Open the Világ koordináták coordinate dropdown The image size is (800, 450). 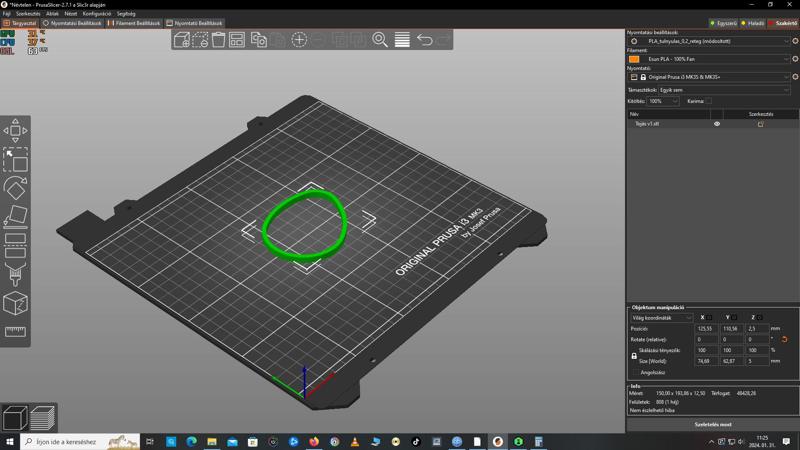point(661,317)
